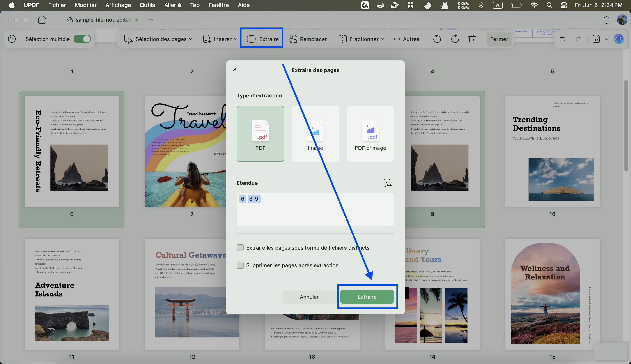Open the Affichage menu
Viewport: 631px width, 364px height.
pos(118,5)
